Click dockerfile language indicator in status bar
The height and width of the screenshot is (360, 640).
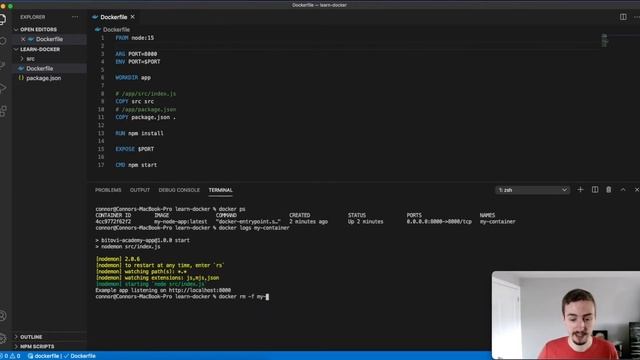click(x=43, y=356)
